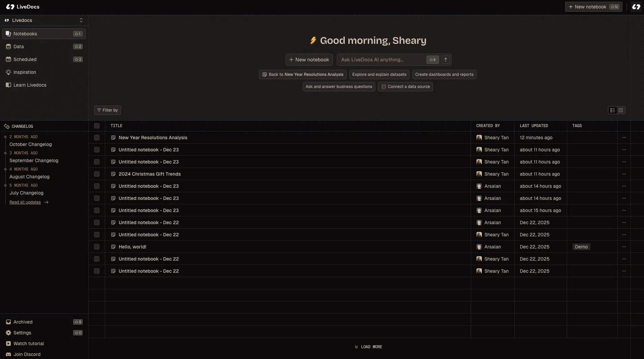Expand the Livedocs workspace switcher
This screenshot has height=359, width=644.
[x=81, y=20]
